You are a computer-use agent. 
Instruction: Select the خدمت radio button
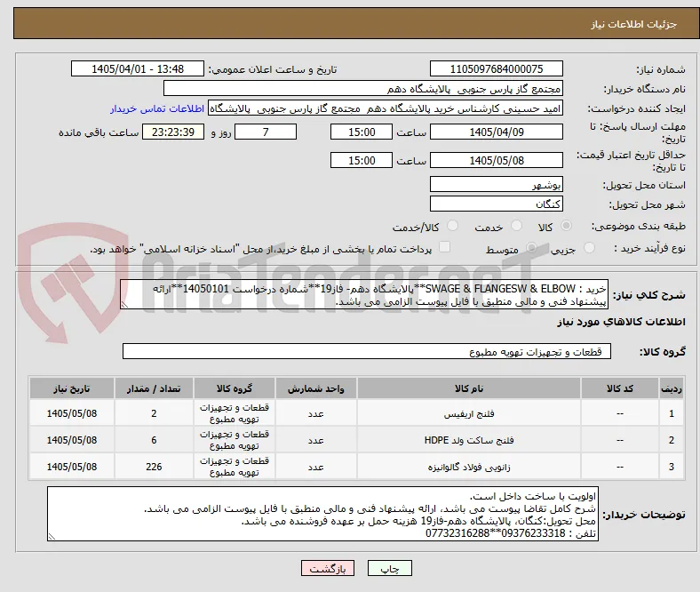(516, 226)
